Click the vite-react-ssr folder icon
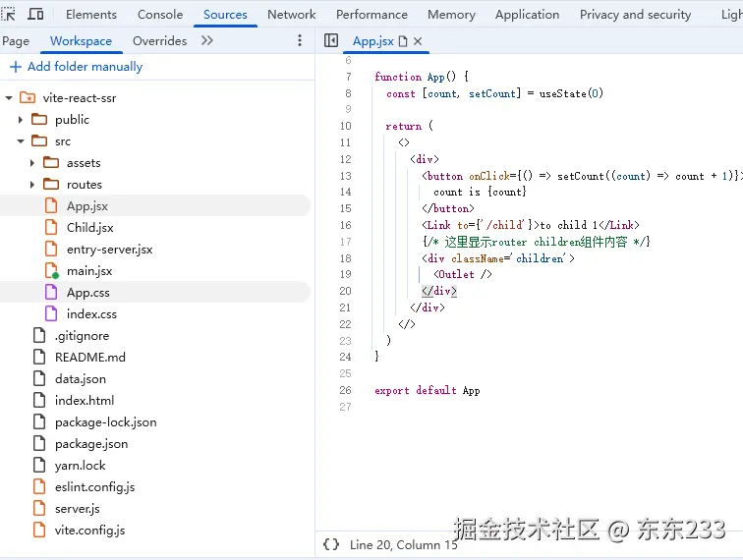 click(28, 97)
